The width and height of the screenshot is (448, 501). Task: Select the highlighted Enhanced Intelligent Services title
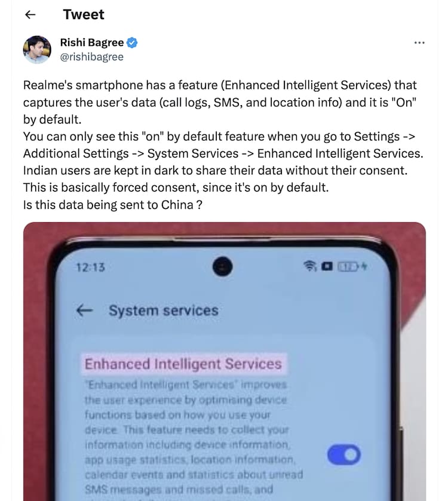[183, 364]
